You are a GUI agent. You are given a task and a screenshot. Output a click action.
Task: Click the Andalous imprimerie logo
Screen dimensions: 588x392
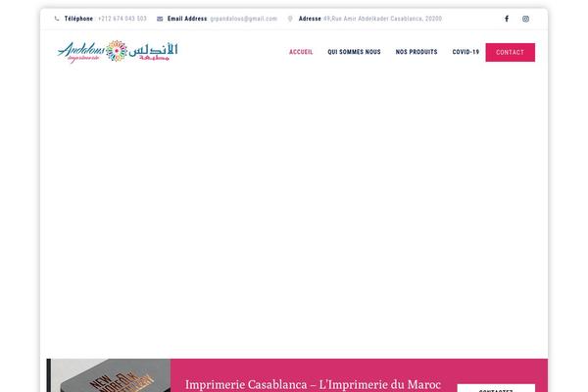point(118,51)
